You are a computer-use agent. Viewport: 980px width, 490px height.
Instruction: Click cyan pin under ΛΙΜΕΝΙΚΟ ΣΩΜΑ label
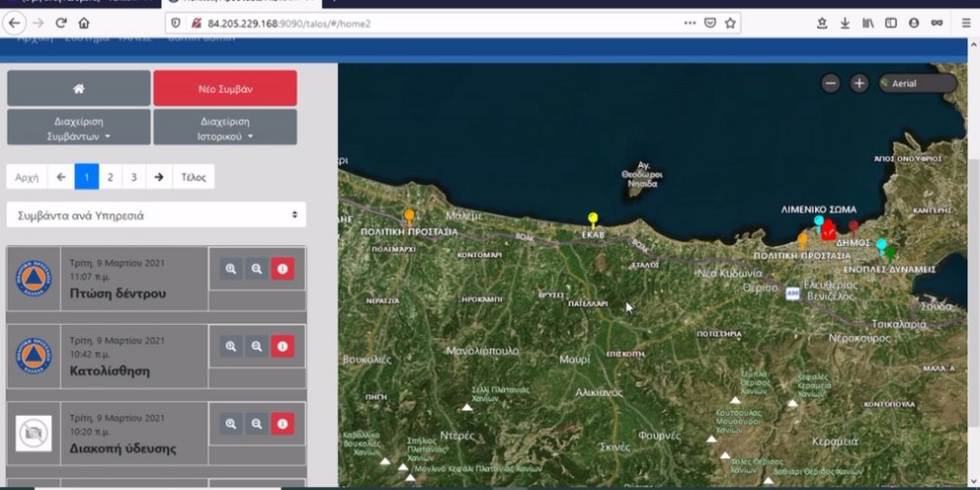[x=819, y=222]
